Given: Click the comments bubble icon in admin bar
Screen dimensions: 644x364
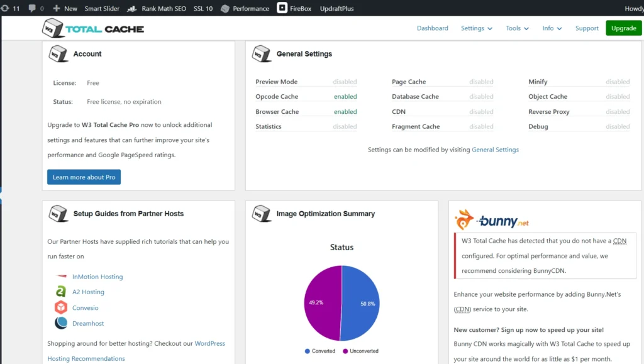Looking at the screenshot, I should 32,8.
